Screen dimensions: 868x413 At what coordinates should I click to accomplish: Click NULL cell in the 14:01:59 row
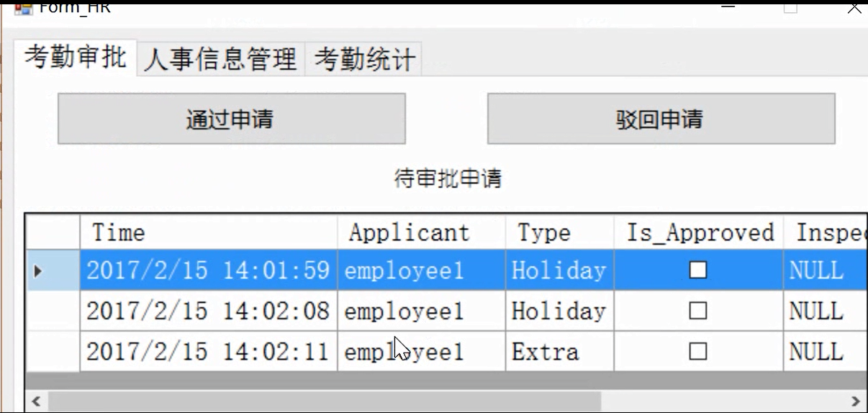pyautogui.click(x=826, y=270)
